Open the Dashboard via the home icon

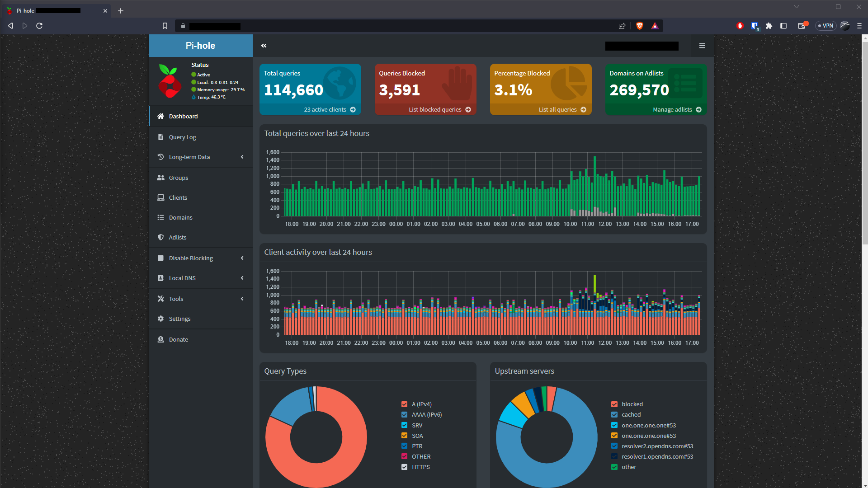(161, 116)
